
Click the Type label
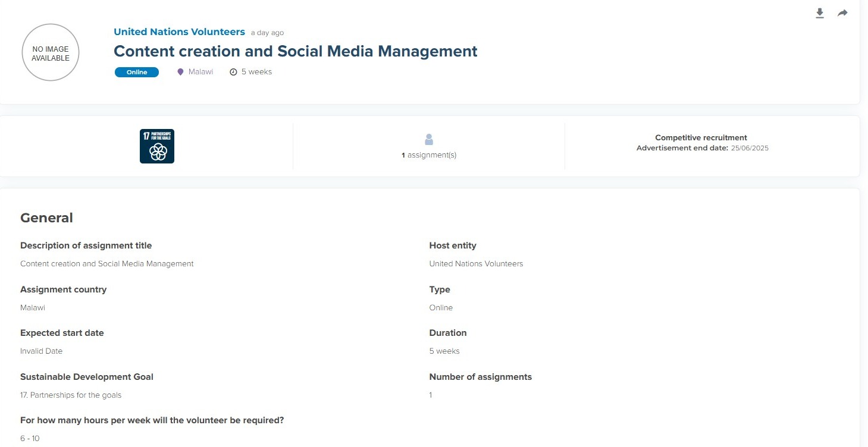[x=440, y=289]
